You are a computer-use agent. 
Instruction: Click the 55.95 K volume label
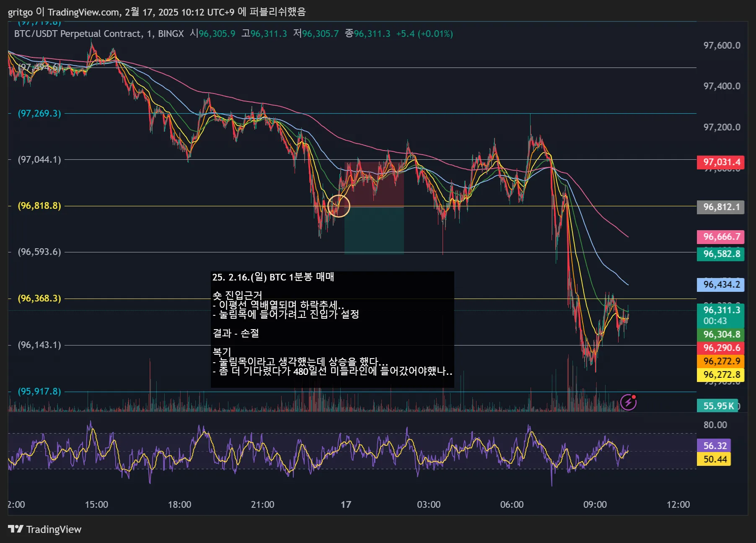click(717, 406)
